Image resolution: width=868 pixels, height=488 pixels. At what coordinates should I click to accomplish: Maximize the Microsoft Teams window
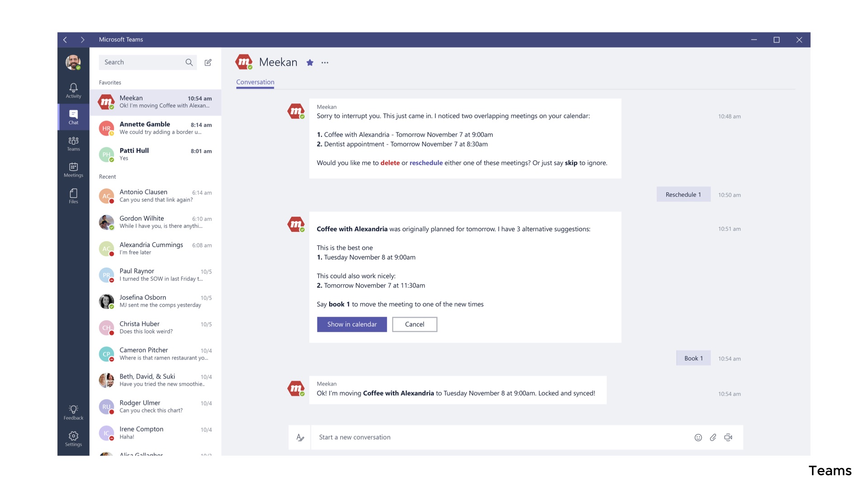click(x=777, y=40)
